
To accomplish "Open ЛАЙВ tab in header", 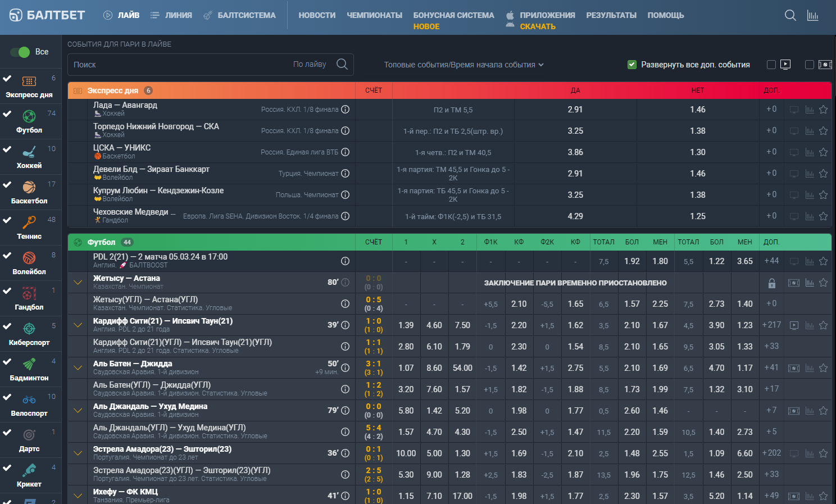I will point(121,15).
